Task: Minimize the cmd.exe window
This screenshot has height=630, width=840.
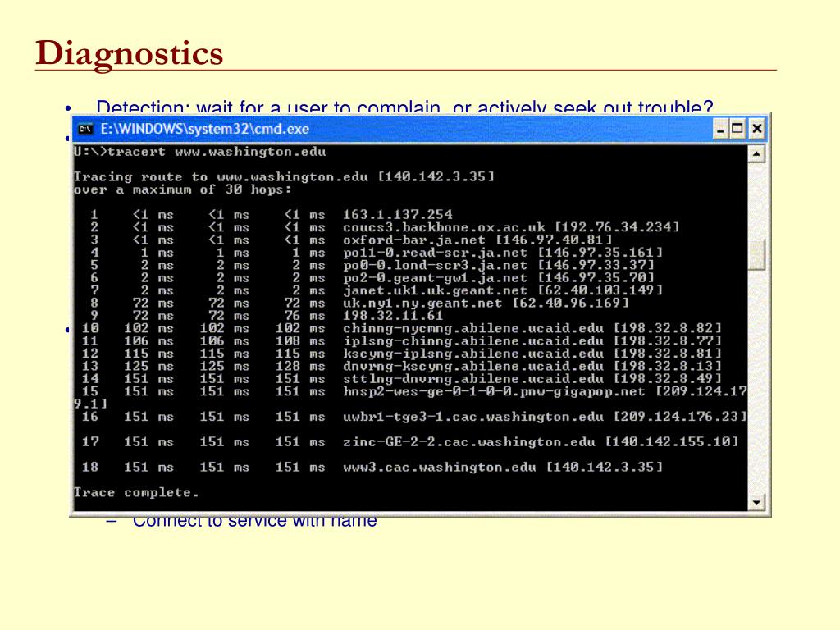Action: 720,129
